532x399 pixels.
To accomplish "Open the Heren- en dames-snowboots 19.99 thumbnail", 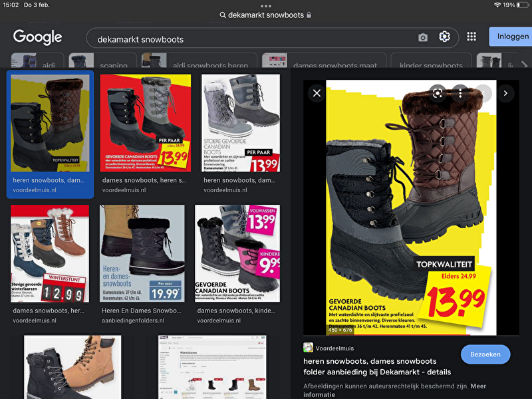I will (x=142, y=253).
